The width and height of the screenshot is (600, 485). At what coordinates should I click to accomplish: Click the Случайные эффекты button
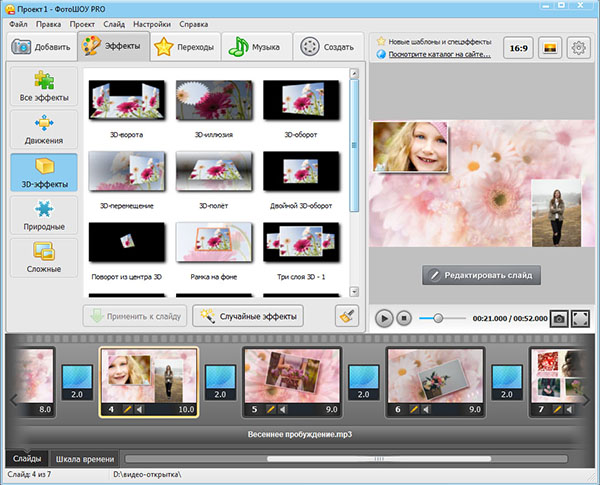247,316
